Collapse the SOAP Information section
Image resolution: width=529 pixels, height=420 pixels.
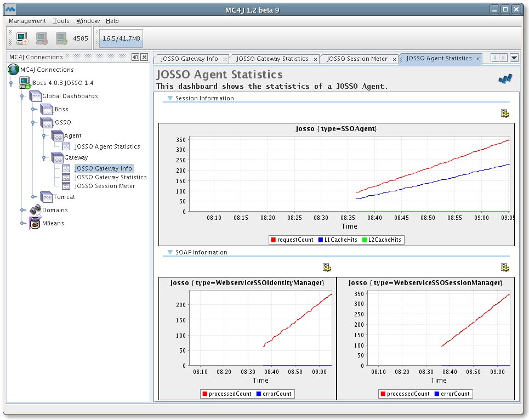[170, 252]
